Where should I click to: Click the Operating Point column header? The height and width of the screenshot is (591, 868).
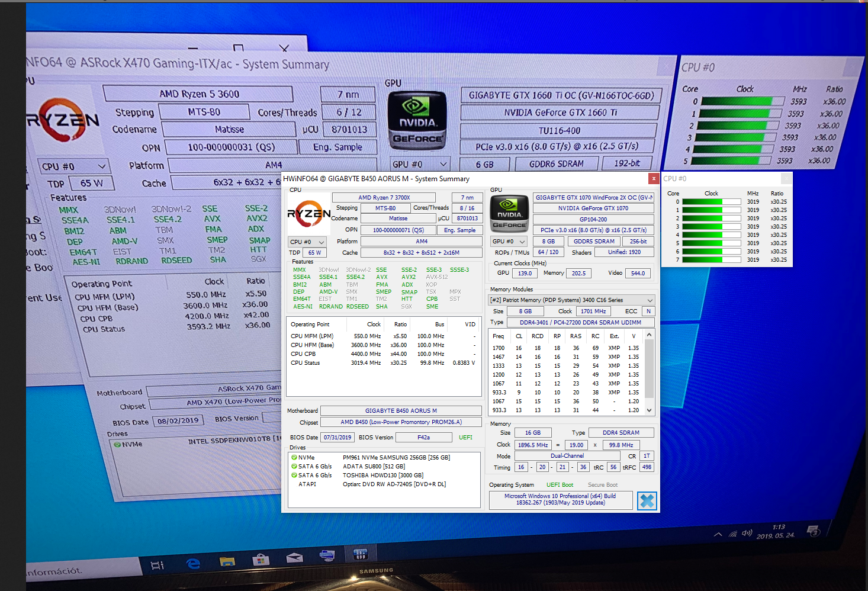pos(310,324)
